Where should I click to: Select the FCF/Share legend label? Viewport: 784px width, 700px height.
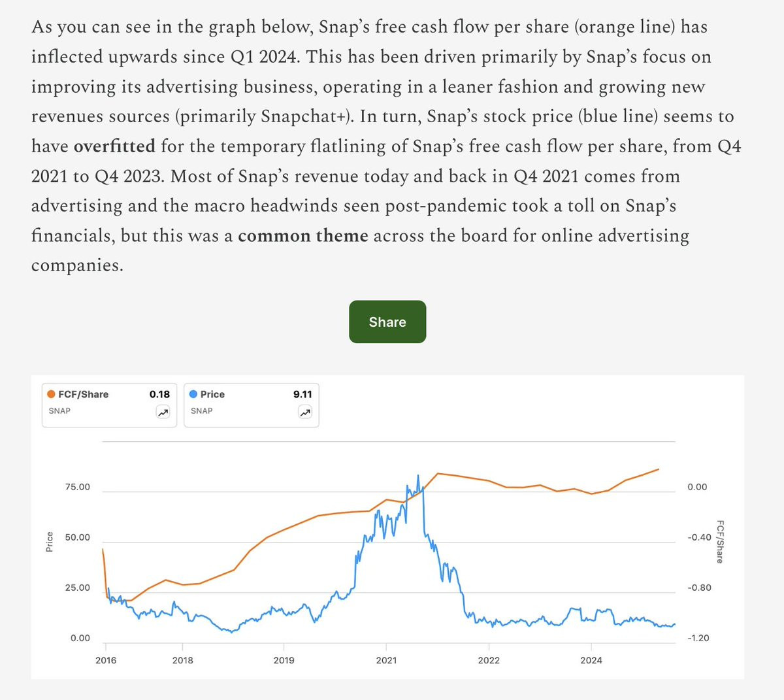(x=84, y=394)
